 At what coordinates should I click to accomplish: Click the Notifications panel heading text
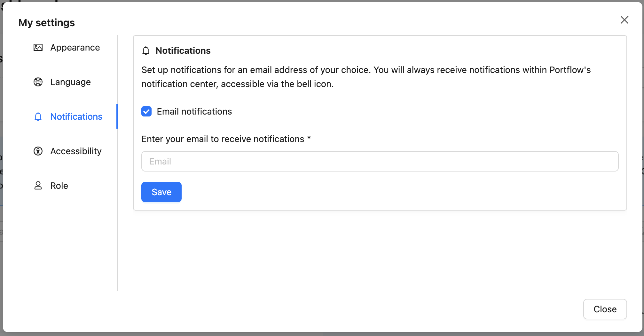point(183,51)
